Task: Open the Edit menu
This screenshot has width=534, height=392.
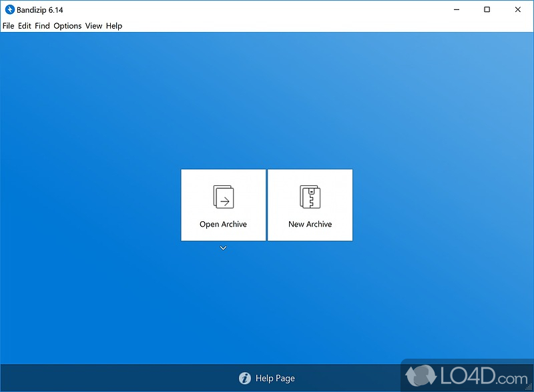Action: coord(24,25)
